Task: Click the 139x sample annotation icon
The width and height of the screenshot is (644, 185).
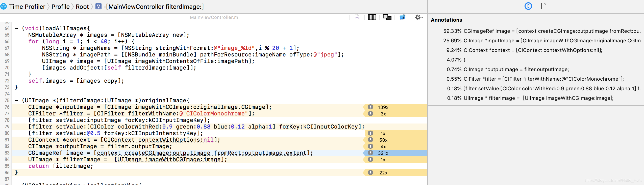Action: click(x=370, y=107)
